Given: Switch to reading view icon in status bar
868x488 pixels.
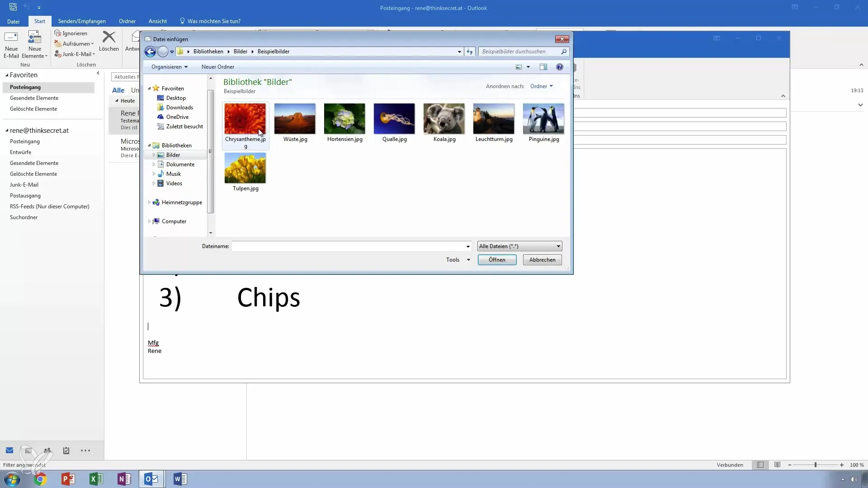Looking at the screenshot, I should (777, 465).
